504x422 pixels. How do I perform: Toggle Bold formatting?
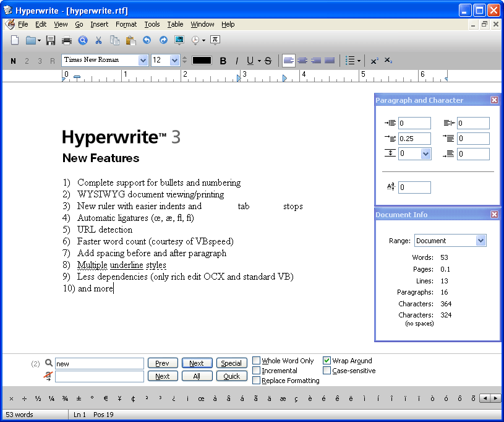tap(223, 61)
